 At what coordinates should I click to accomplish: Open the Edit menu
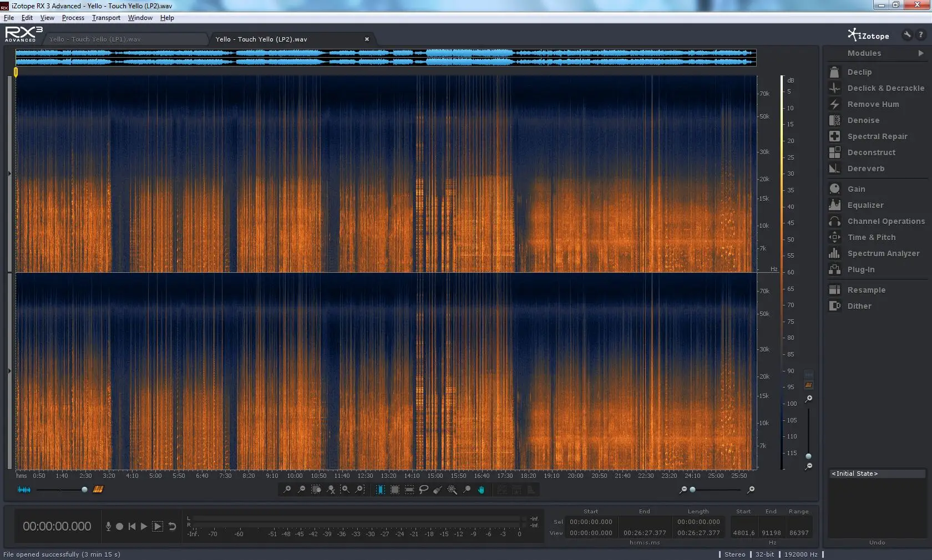[x=27, y=18]
